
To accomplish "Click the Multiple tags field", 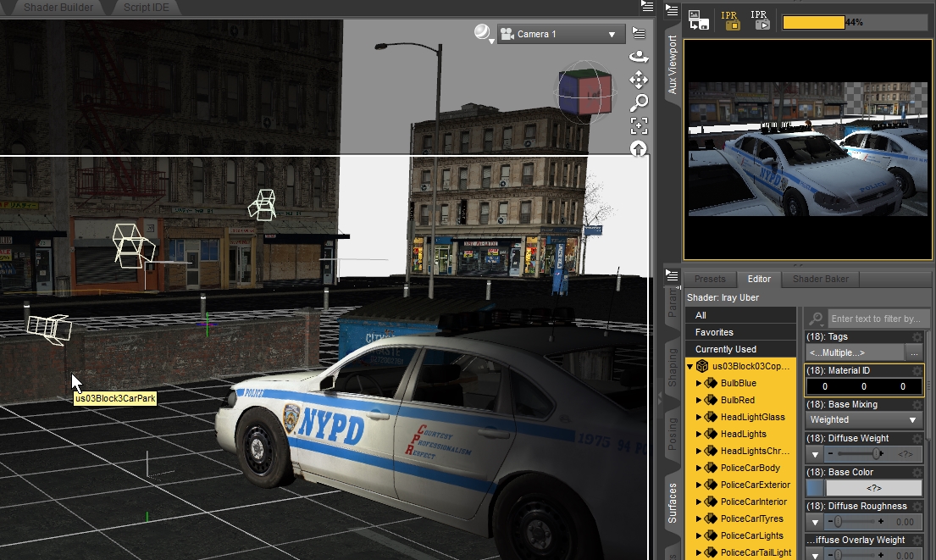I will pos(856,352).
